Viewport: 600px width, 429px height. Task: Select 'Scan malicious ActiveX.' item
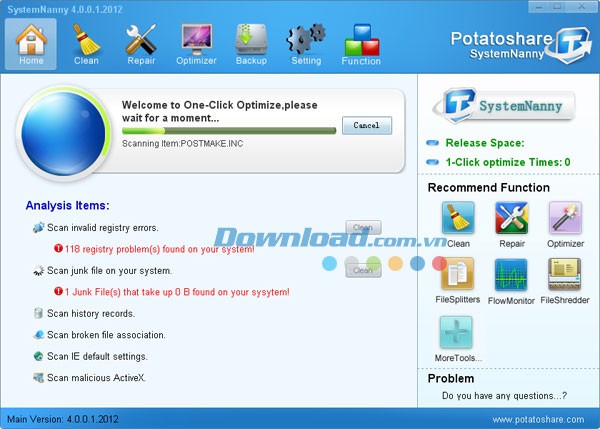[96, 378]
